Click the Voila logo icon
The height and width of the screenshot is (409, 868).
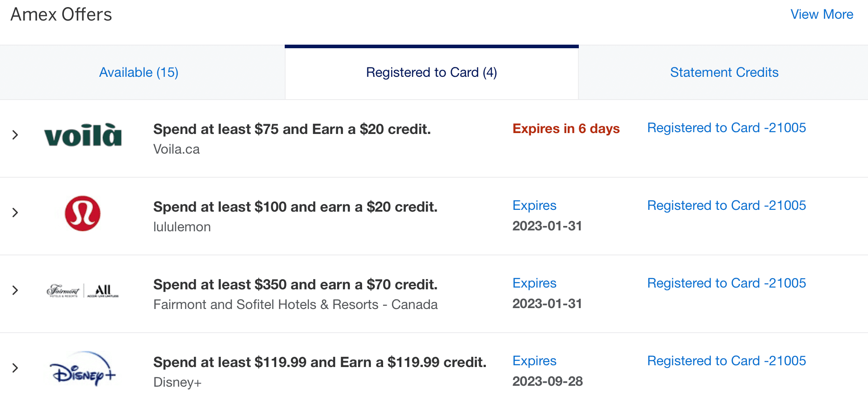[x=83, y=135]
